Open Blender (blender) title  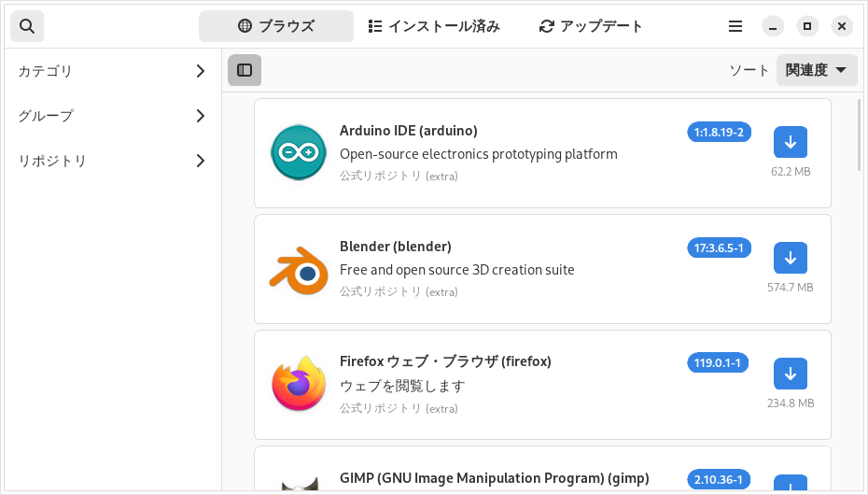point(396,247)
